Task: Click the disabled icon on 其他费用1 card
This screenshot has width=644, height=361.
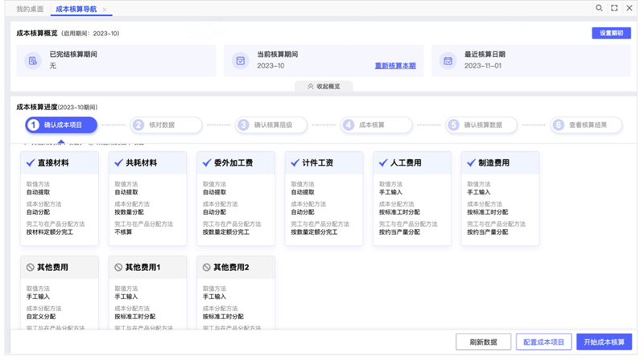Action: pos(118,267)
